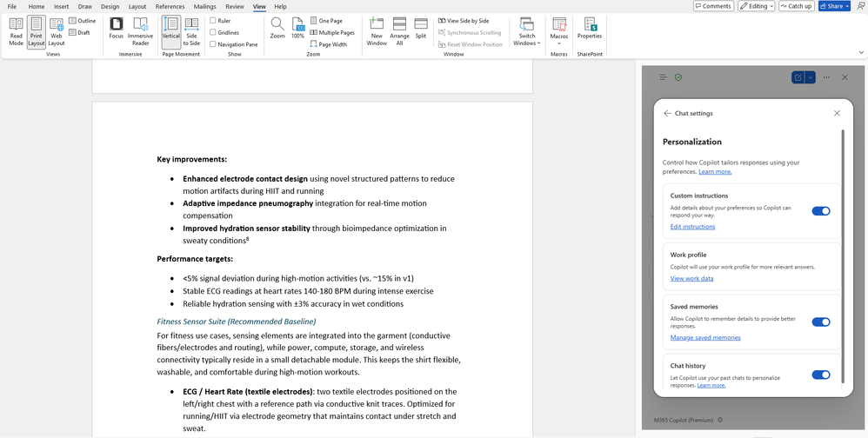The image size is (868, 438).
Task: Switch to Draft view
Action: click(x=80, y=33)
